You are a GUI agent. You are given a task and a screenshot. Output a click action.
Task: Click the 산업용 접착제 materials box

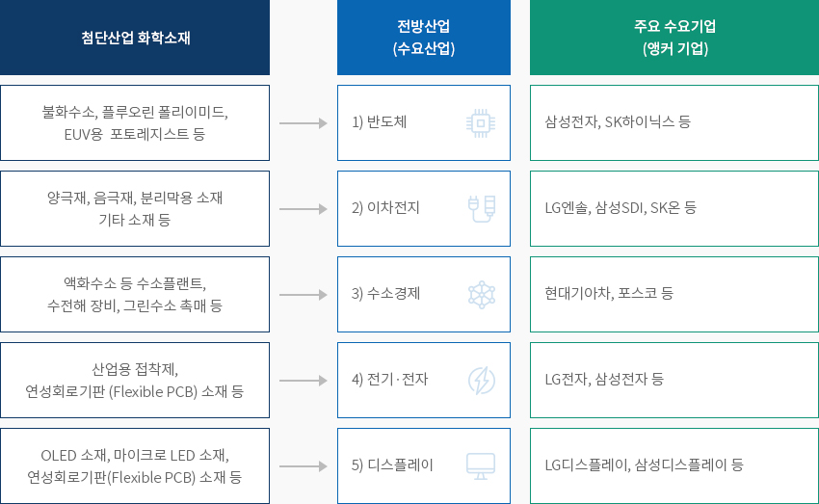pyautogui.click(x=135, y=381)
